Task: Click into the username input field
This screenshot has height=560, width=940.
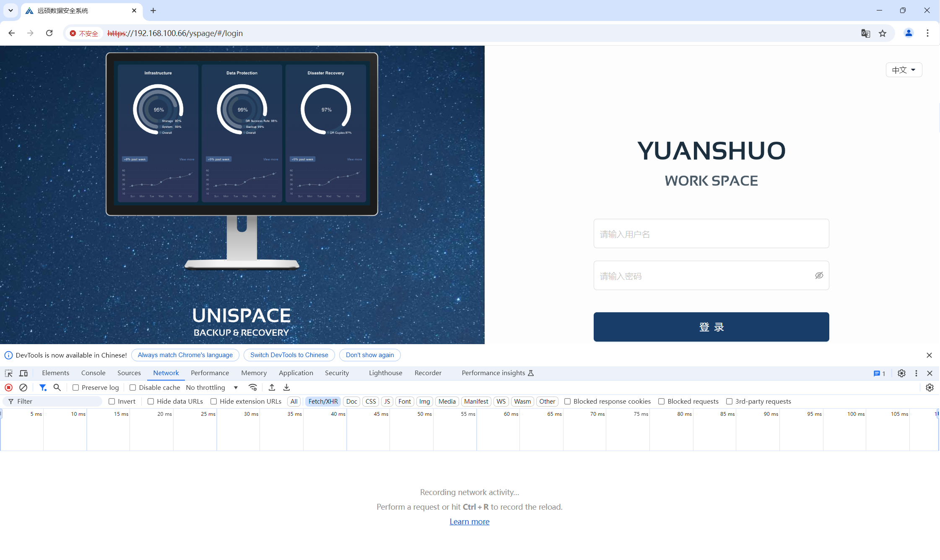Action: point(711,234)
